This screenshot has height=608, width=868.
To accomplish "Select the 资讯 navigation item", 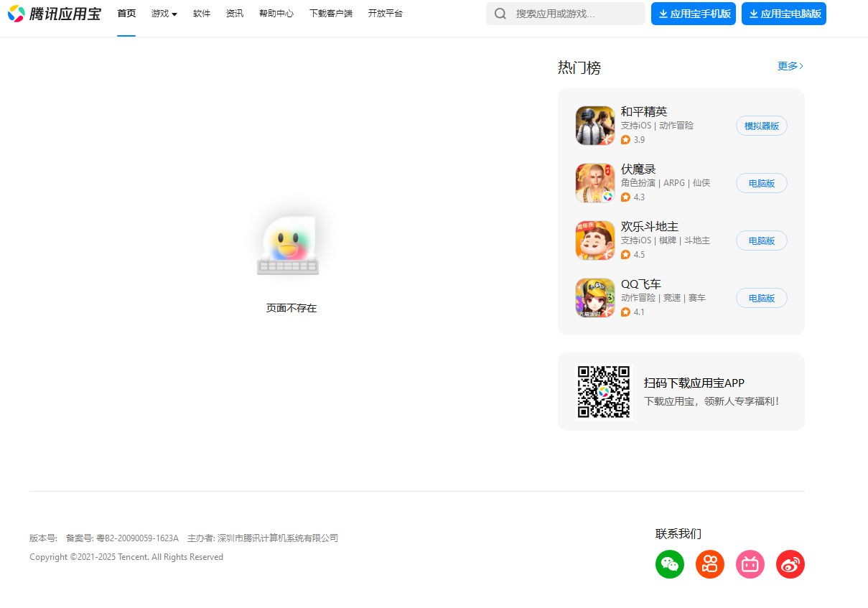I will pyautogui.click(x=235, y=14).
